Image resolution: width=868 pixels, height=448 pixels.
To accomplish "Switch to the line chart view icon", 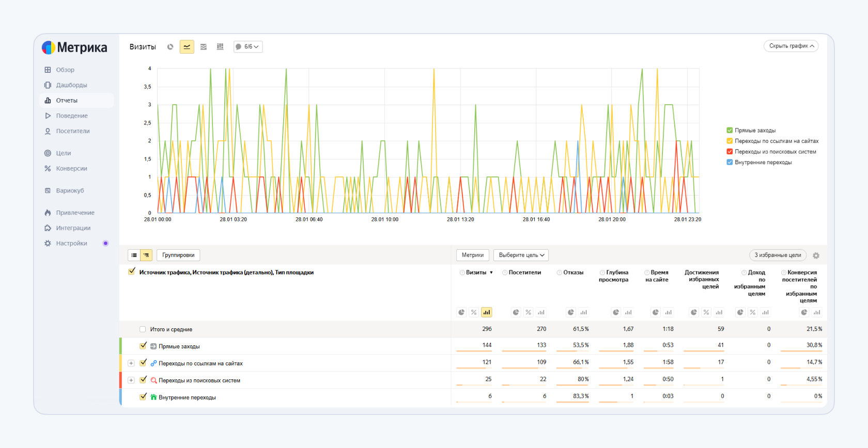I will tap(187, 47).
